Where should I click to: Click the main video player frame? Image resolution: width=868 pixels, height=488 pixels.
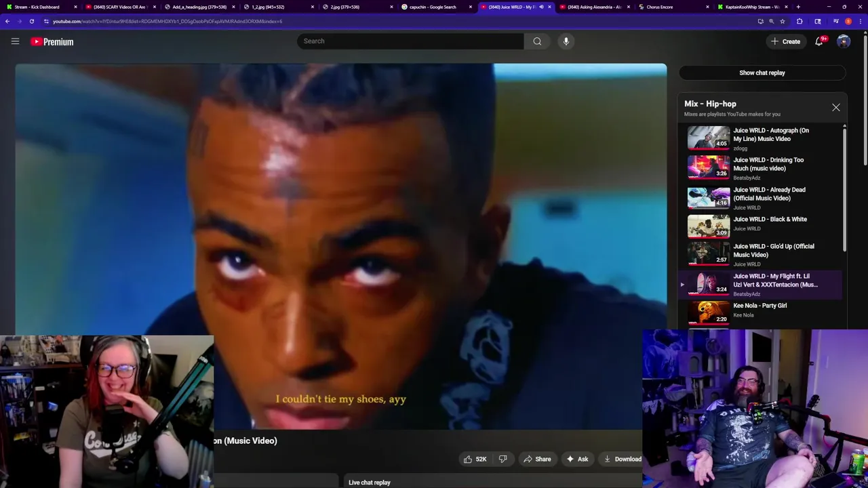341,247
